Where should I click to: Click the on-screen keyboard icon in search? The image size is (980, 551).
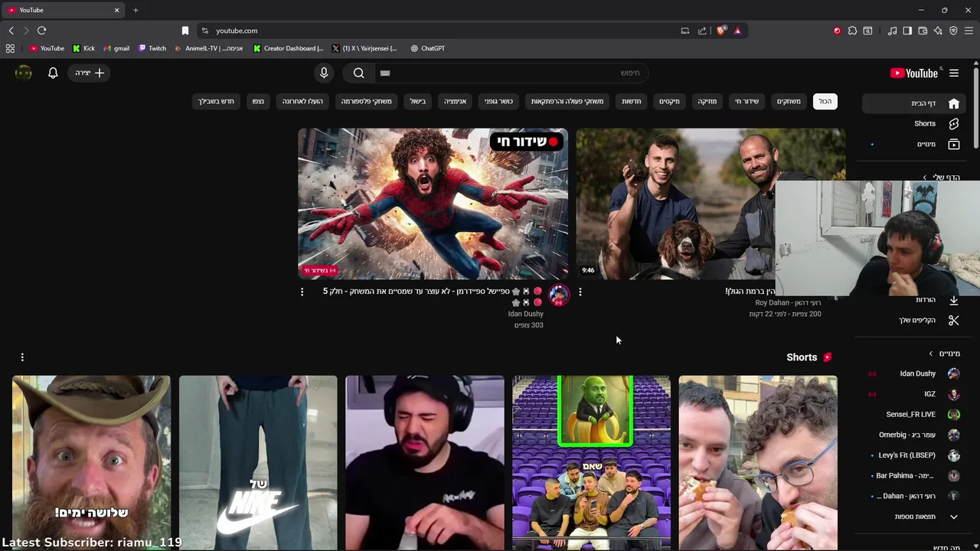pyautogui.click(x=385, y=73)
